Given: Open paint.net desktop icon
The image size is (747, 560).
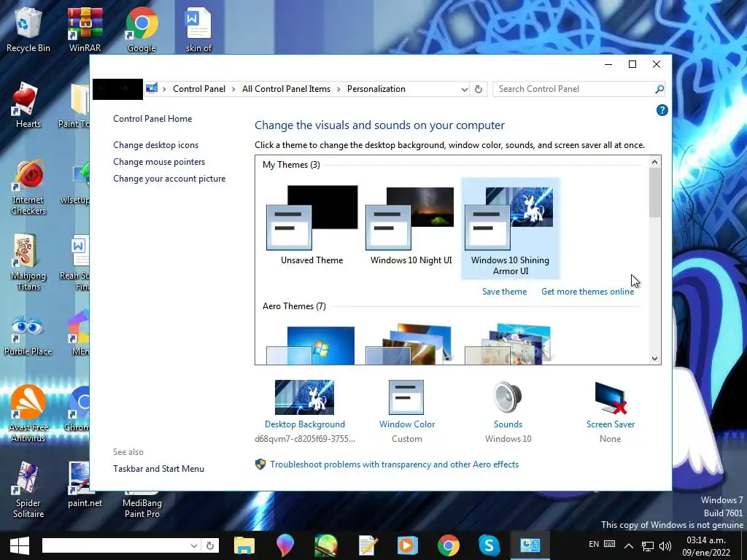Looking at the screenshot, I should coord(85,485).
